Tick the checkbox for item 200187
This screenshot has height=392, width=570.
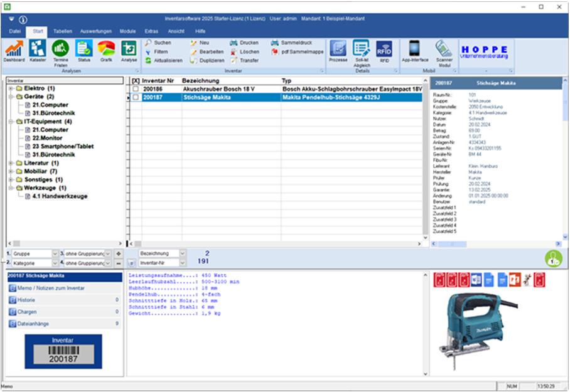(136, 97)
